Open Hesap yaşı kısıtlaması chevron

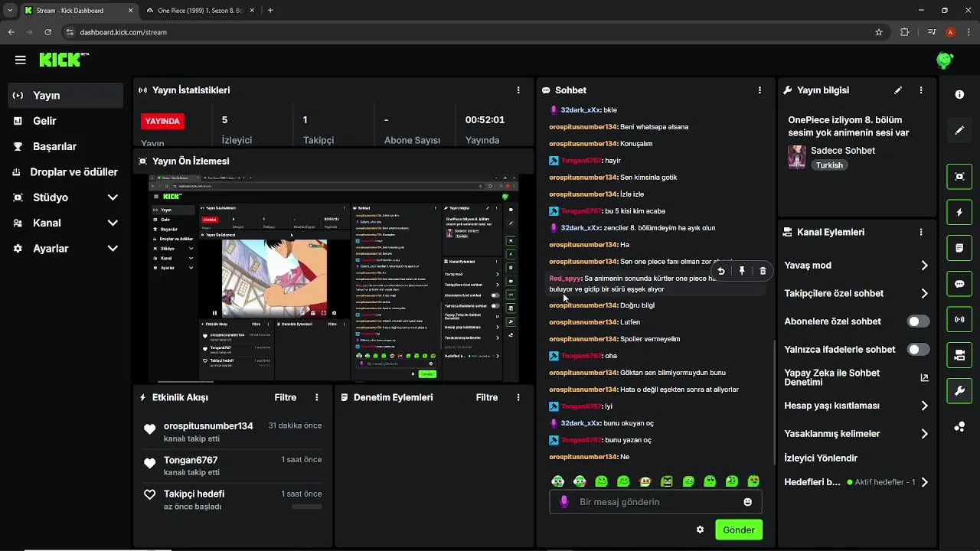pyautogui.click(x=924, y=406)
